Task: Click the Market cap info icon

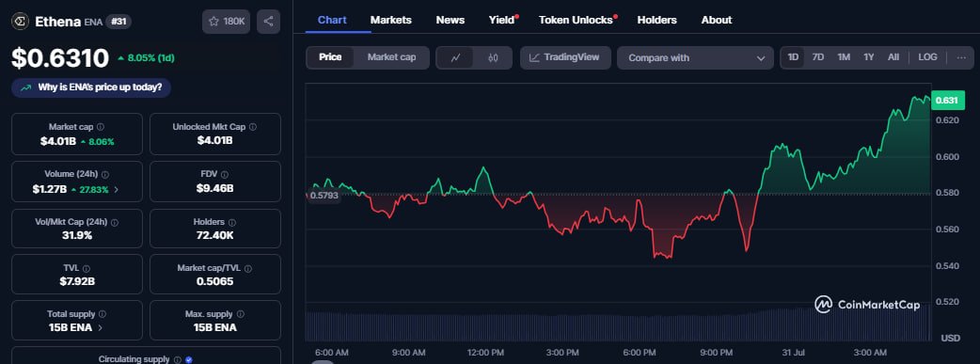Action: pyautogui.click(x=101, y=127)
